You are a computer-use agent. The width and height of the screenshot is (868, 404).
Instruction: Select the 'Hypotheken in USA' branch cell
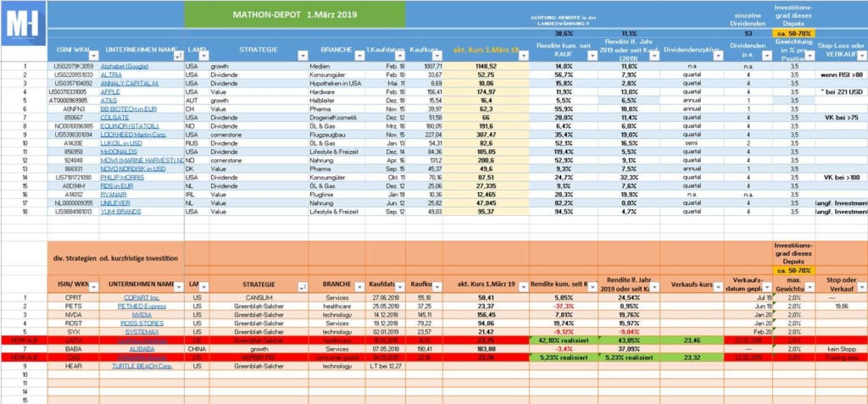tap(337, 83)
